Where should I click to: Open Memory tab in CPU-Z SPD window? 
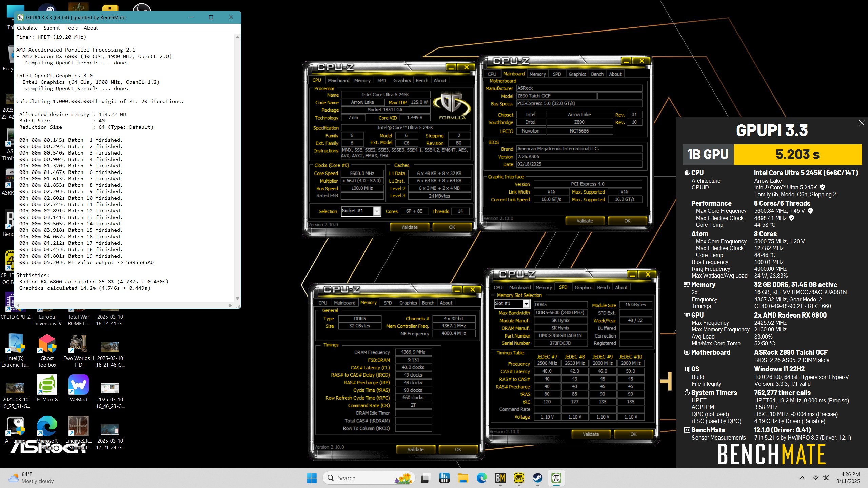(x=544, y=287)
